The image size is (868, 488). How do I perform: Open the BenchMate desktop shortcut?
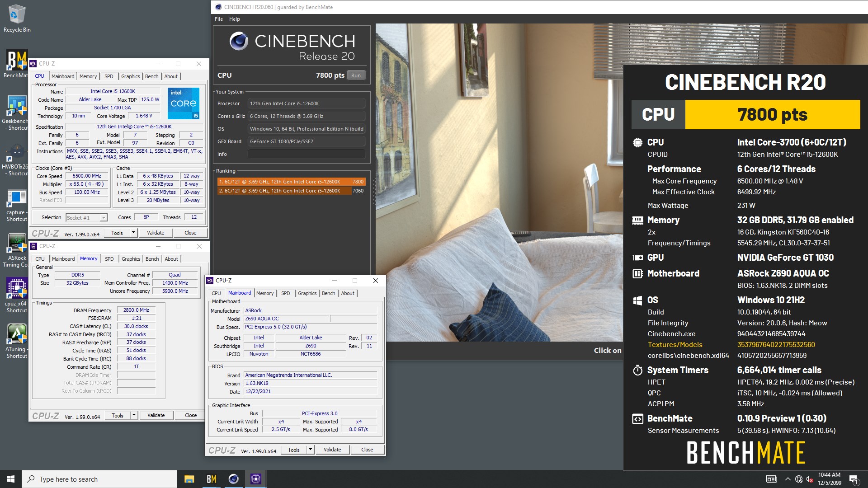[17, 64]
